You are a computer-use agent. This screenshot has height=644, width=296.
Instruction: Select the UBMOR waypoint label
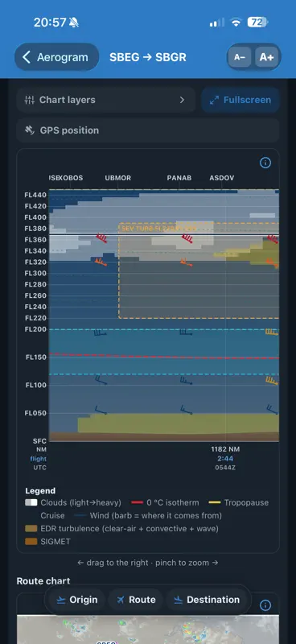click(117, 178)
